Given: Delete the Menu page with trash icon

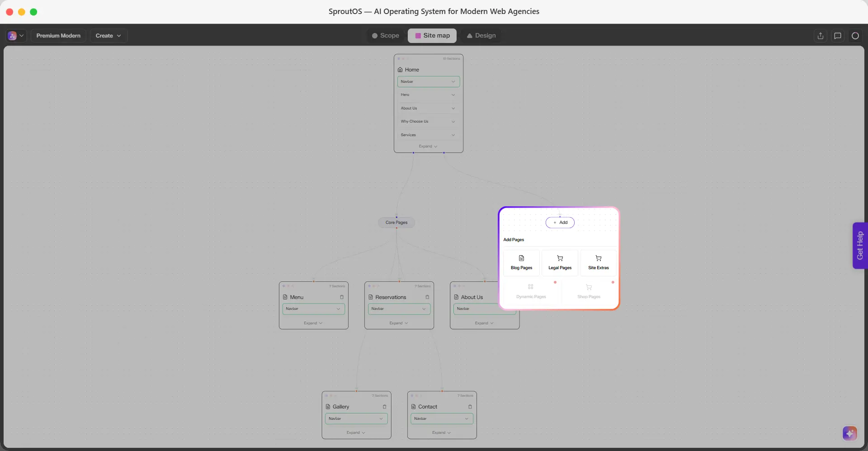Looking at the screenshot, I should click(x=342, y=297).
